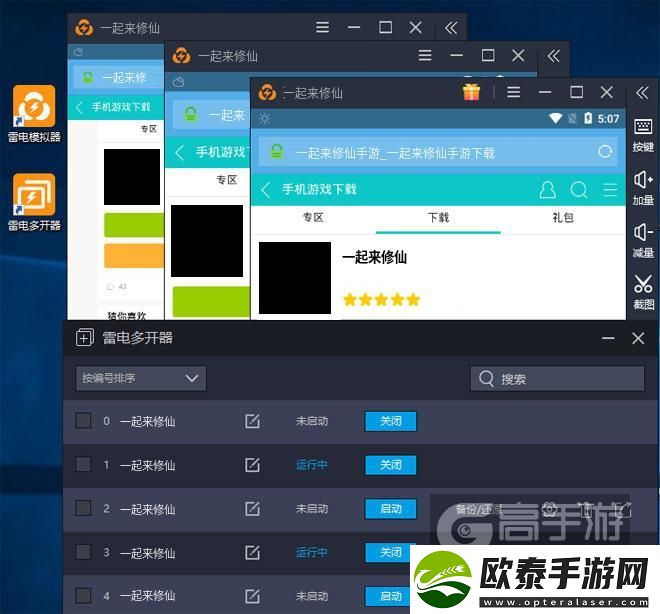
Task: Click 未启动 status of instance 2
Action: click(311, 509)
